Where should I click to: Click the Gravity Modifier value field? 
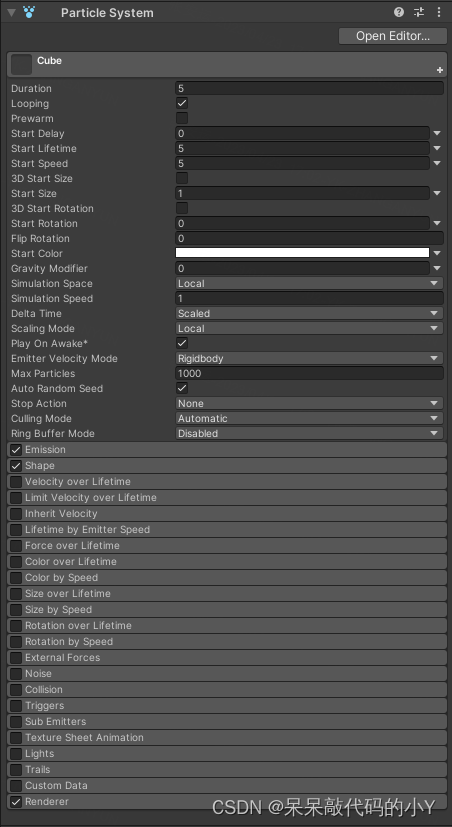pyautogui.click(x=302, y=268)
